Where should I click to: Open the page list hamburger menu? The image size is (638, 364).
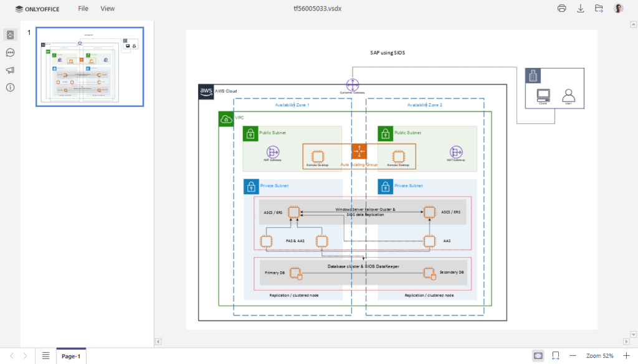[x=45, y=355]
